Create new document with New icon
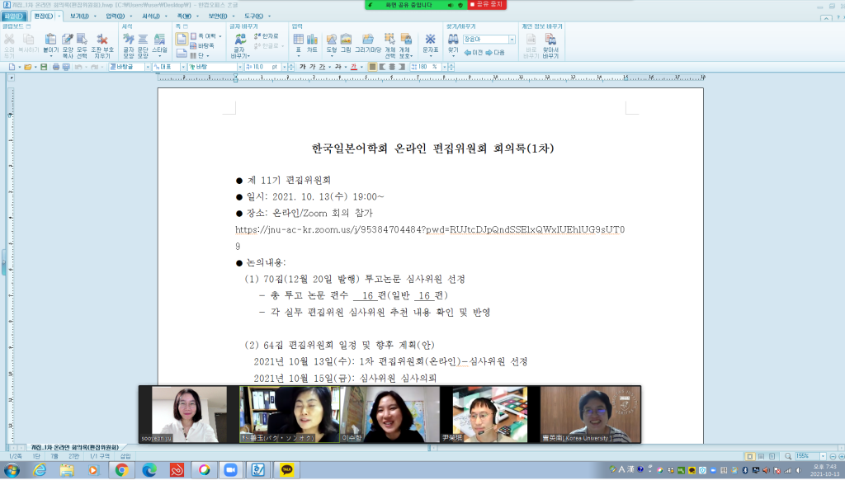 [12, 68]
